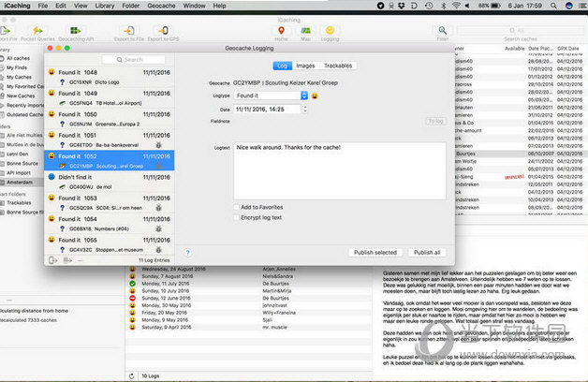Switch to the Images tab
588x382 pixels.
305,66
